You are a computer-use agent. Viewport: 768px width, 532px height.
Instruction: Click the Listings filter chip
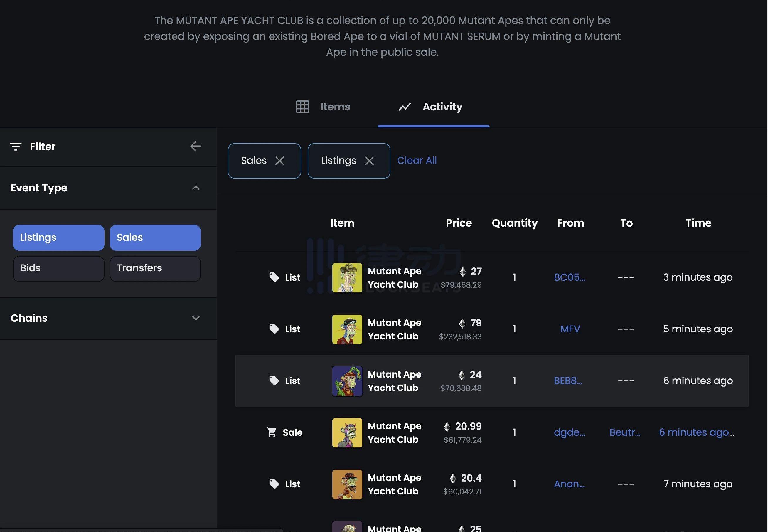click(349, 161)
